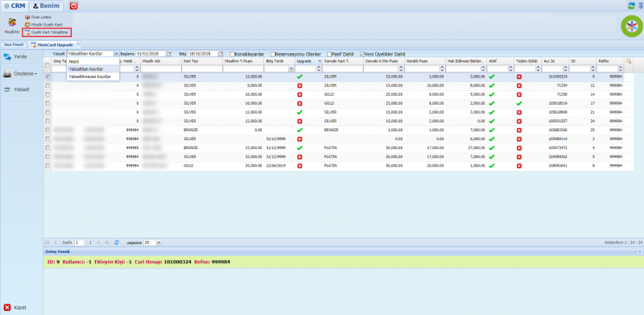Screen dimensions: 644x315
Task: Open Üyelik Kart Yükseltme in the ribbon
Action: [x=47, y=32]
